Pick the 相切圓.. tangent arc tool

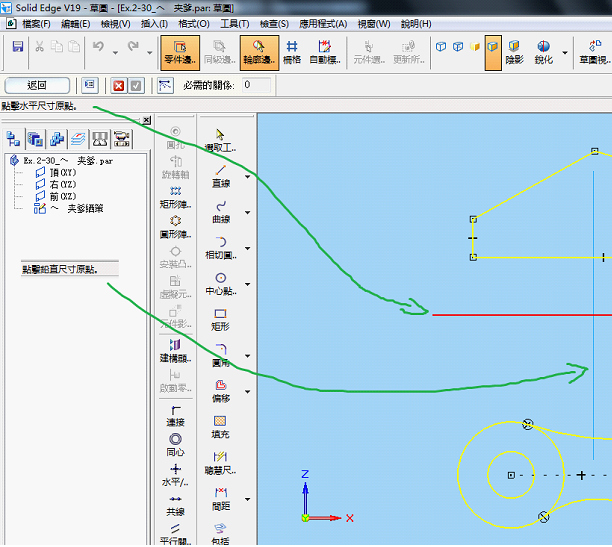pos(221,248)
